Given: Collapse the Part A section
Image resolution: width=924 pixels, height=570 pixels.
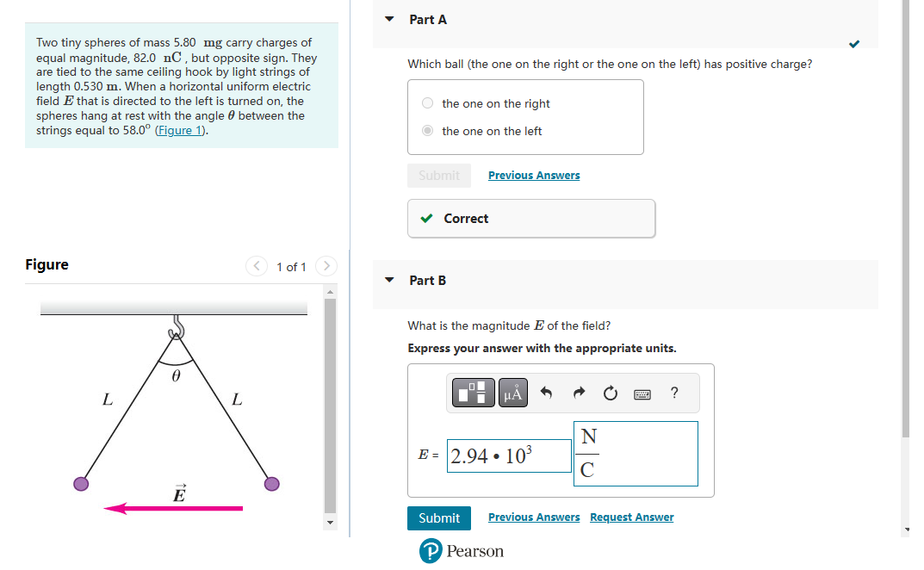Looking at the screenshot, I should point(389,19).
